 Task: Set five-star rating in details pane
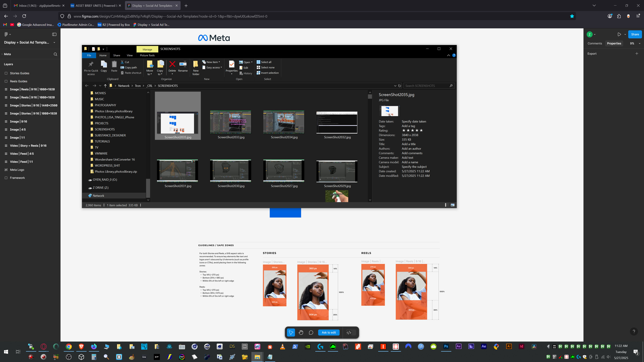(421, 130)
